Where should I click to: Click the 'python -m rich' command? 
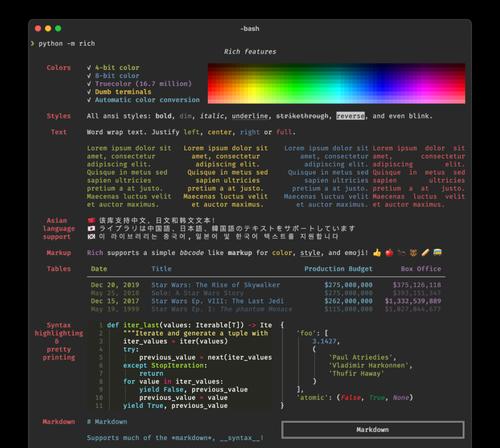pos(67,44)
